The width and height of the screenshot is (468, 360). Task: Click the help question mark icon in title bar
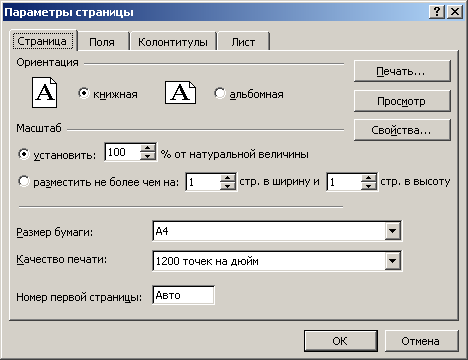click(x=437, y=12)
